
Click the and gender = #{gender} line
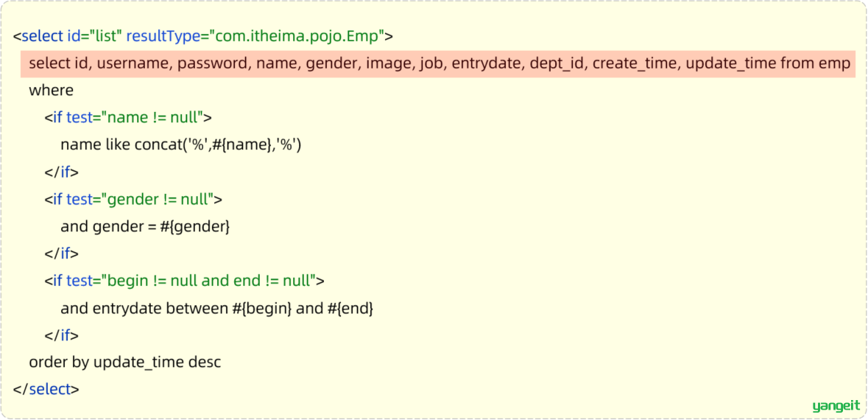click(145, 227)
